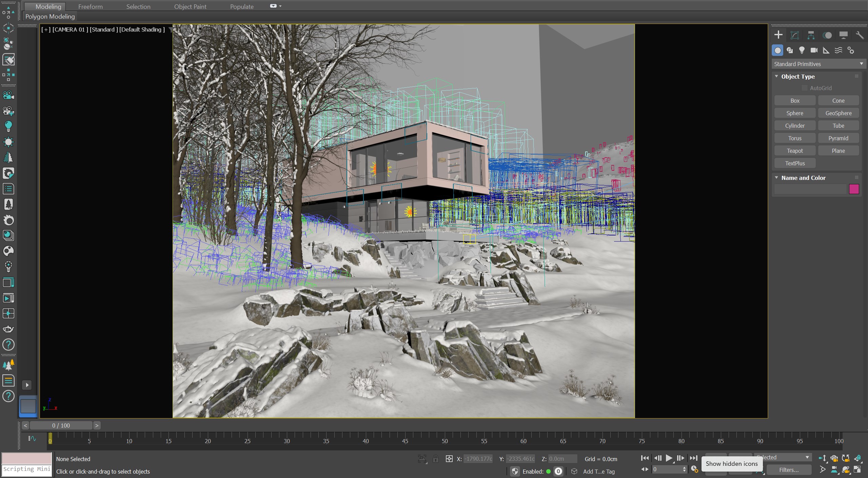Viewport: 868px width, 478px height.
Task: Toggle Absolute/Offset transform type-in mode
Action: point(449,459)
